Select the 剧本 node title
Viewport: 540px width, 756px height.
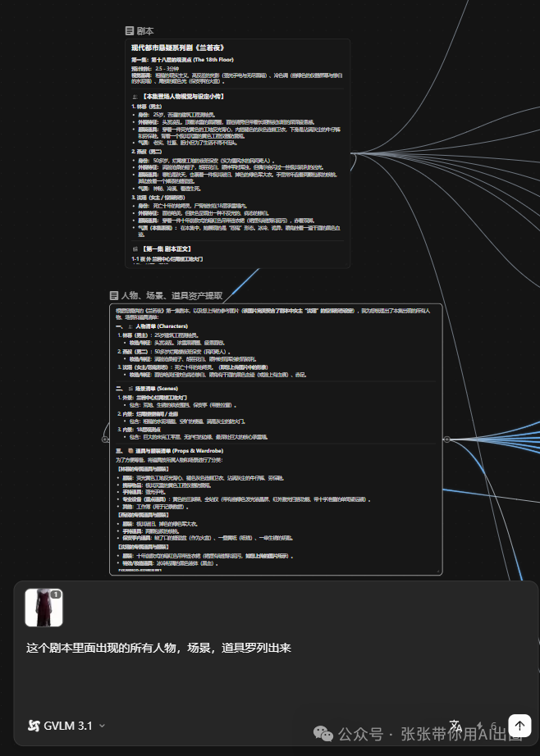145,30
